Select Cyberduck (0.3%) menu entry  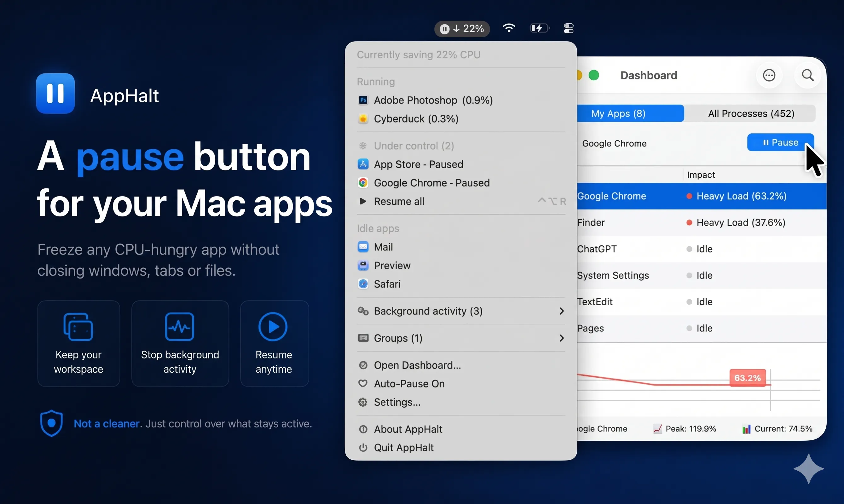coord(461,118)
